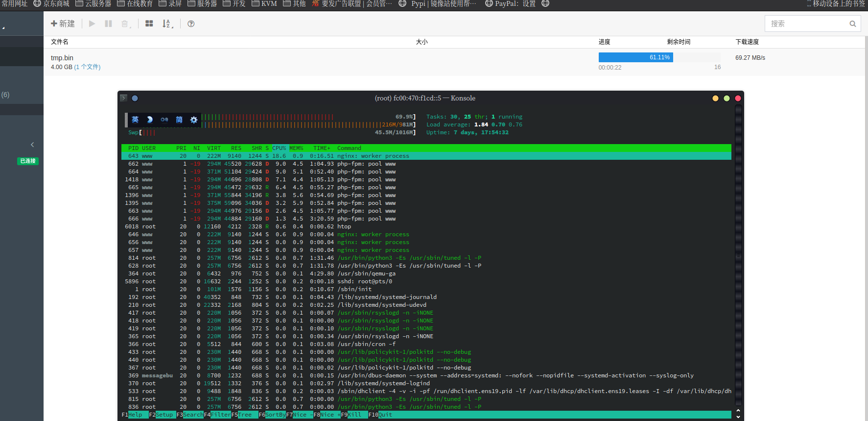Click the 已连接 connection status badge
The width and height of the screenshot is (868, 421).
(x=28, y=161)
